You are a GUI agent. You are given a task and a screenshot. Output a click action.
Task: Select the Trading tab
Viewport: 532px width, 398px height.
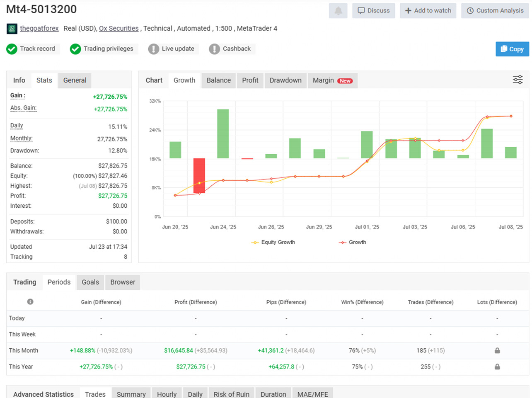pos(24,282)
